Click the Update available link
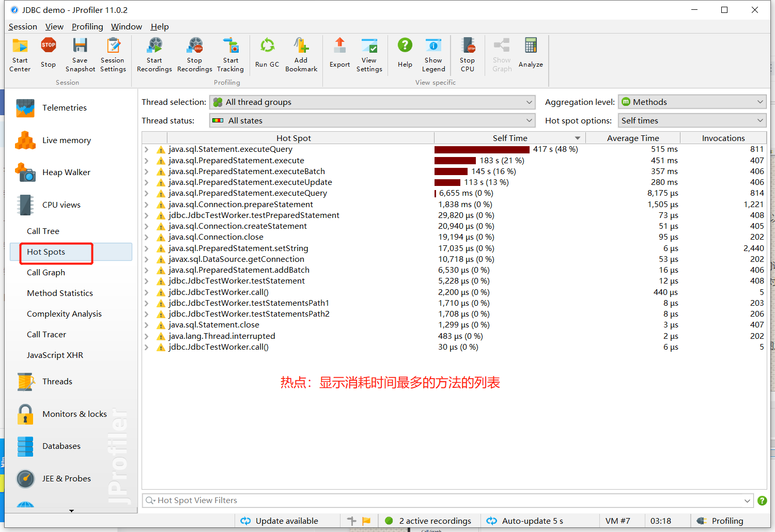The image size is (775, 532). [x=286, y=520]
